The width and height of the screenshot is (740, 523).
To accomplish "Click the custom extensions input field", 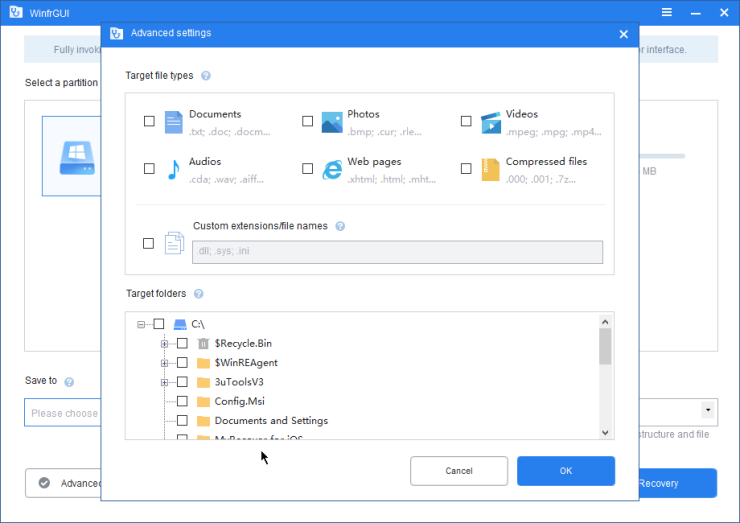I will 397,252.
